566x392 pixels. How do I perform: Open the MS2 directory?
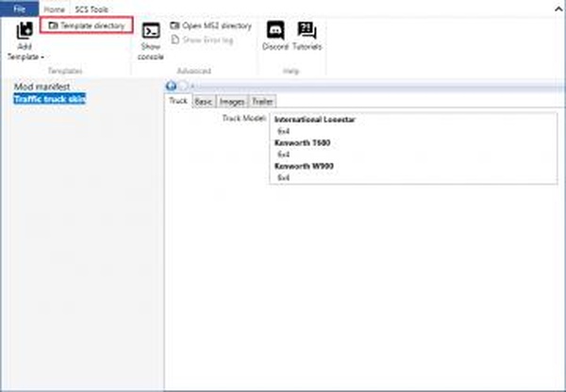click(210, 25)
